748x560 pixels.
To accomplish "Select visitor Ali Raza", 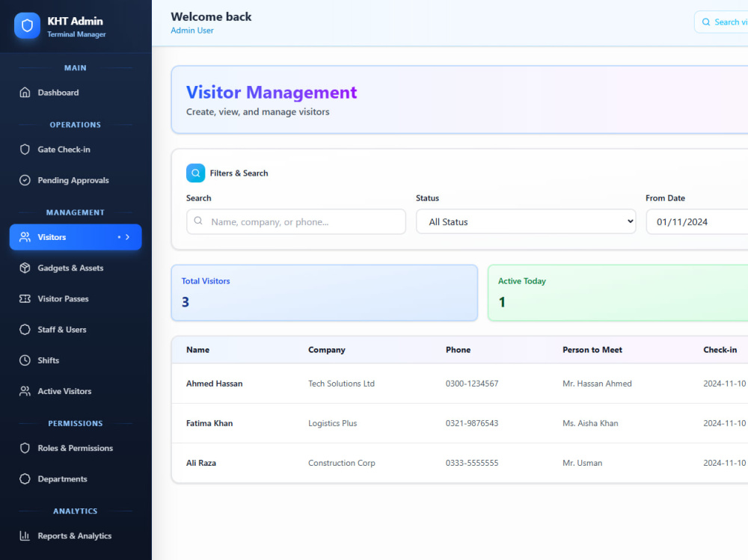I will (x=200, y=463).
